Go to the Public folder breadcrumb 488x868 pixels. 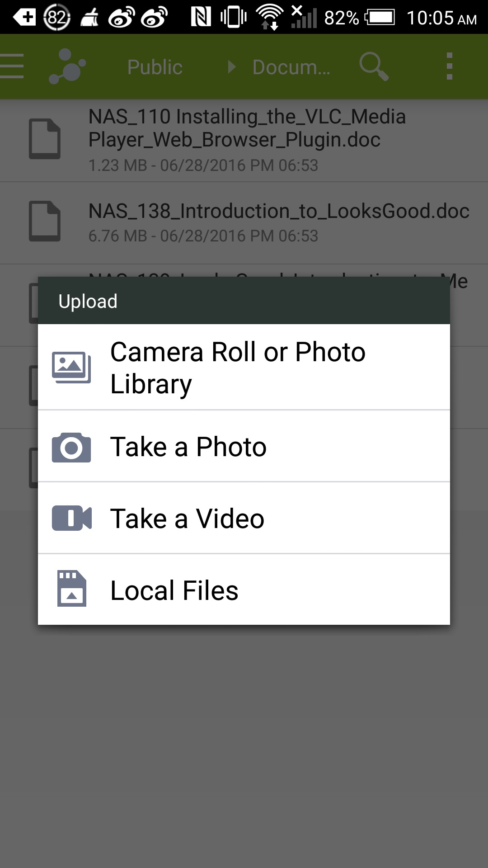[155, 67]
